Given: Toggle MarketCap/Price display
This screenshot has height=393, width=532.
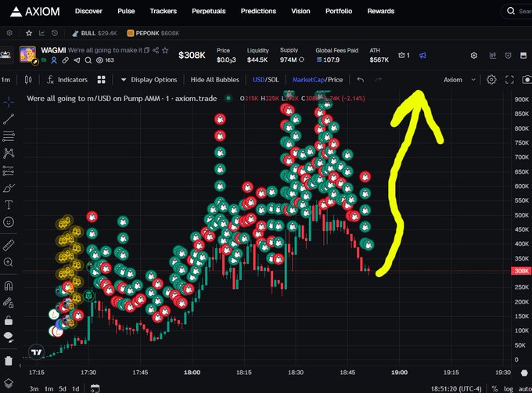Looking at the screenshot, I should 318,80.
